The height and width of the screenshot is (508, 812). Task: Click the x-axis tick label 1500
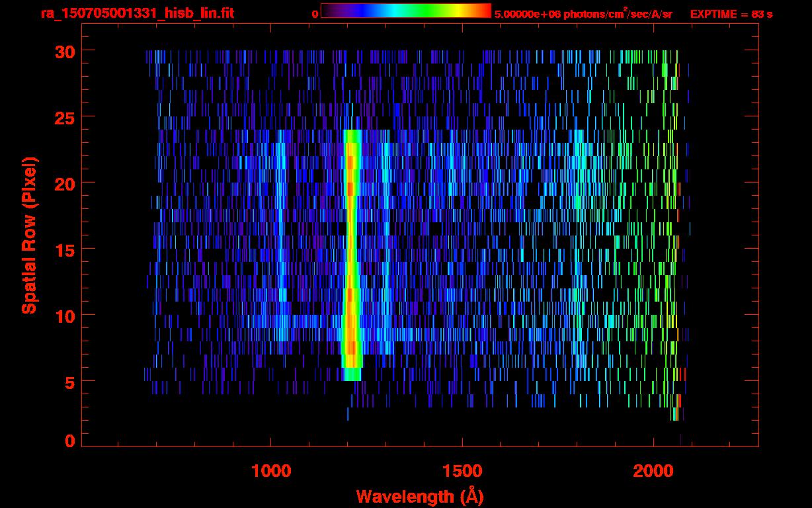click(462, 470)
